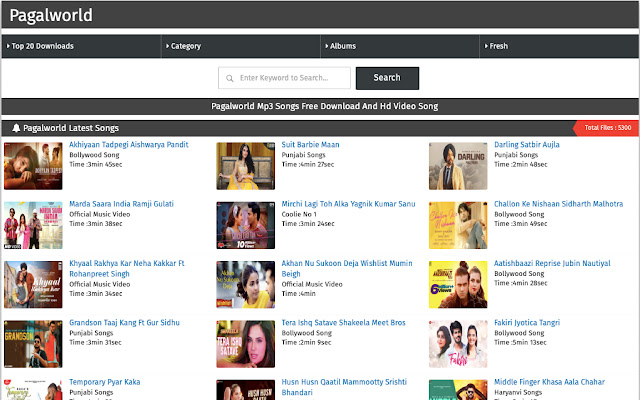Image resolution: width=640 pixels, height=400 pixels.
Task: Click the Husn Husn Qaatil thumbnail
Action: pos(245,390)
